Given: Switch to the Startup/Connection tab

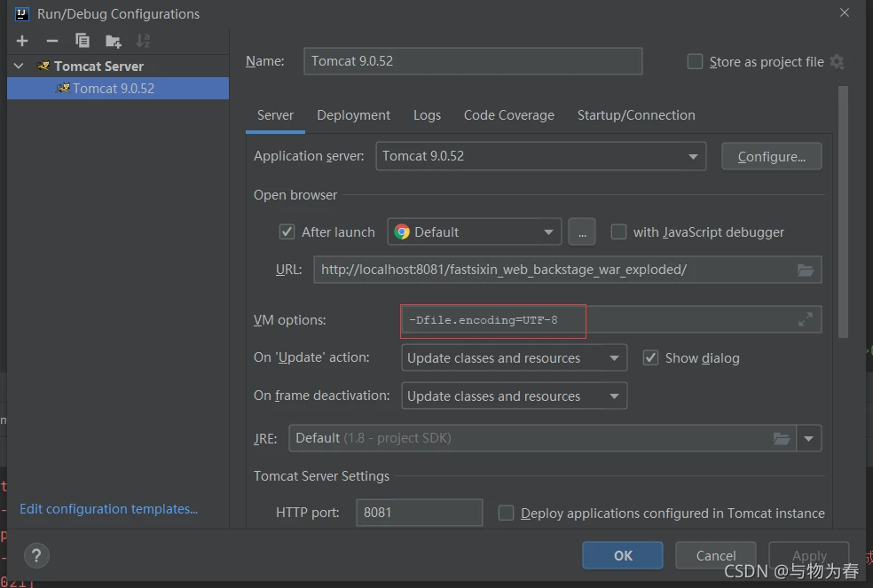Looking at the screenshot, I should pos(636,115).
